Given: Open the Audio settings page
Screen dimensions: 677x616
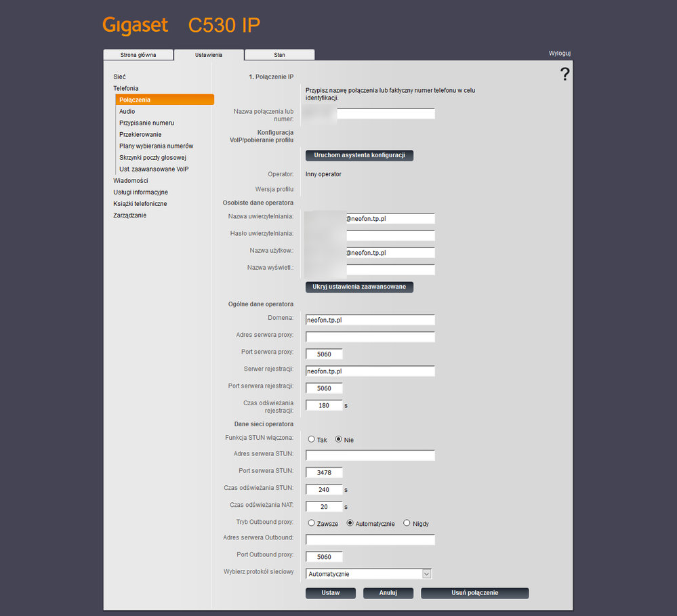Looking at the screenshot, I should coord(127,111).
